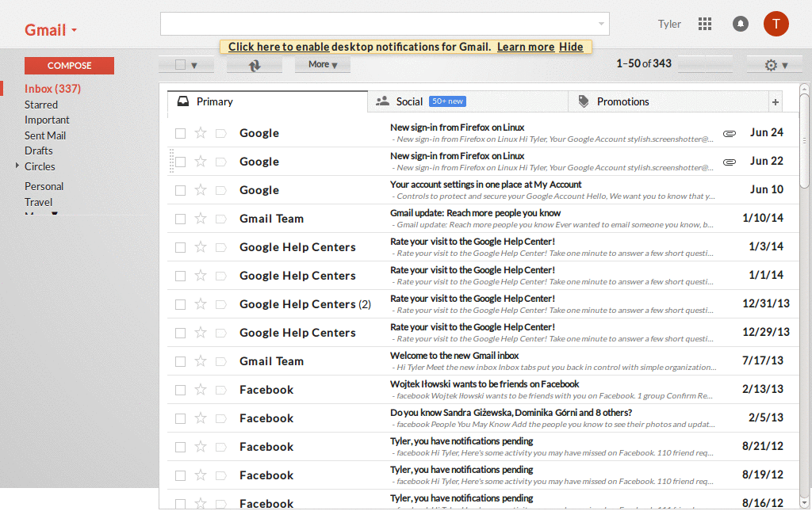Mark Gmail Team 1/10/14 email important
The image size is (812, 511).
pos(221,219)
